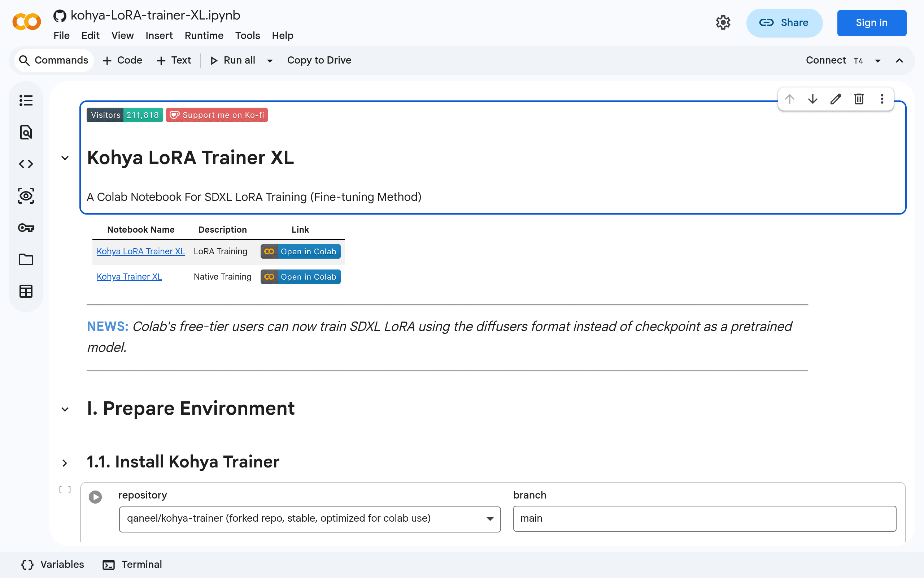Open the Kohya Trainer XL link
Image resolution: width=924 pixels, height=578 pixels.
tap(130, 277)
